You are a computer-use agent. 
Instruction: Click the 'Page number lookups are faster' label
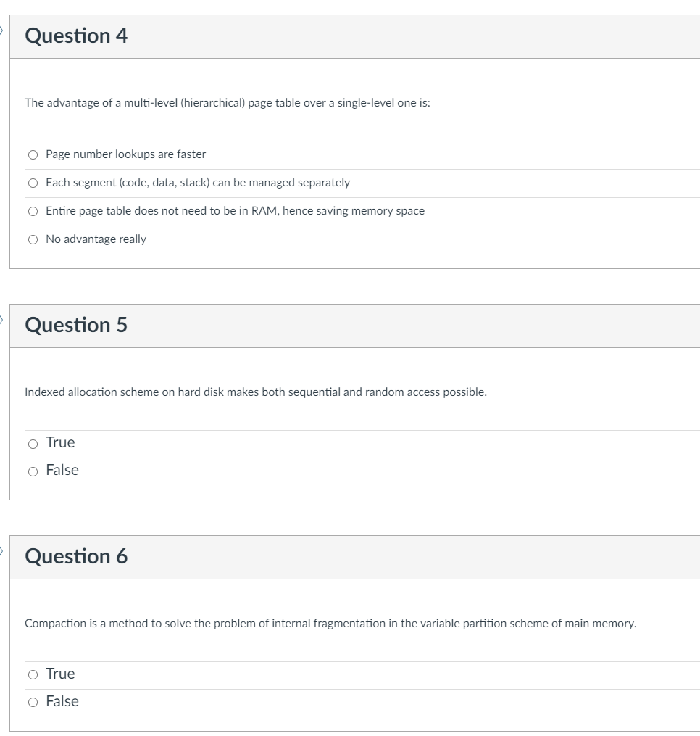[x=126, y=154]
